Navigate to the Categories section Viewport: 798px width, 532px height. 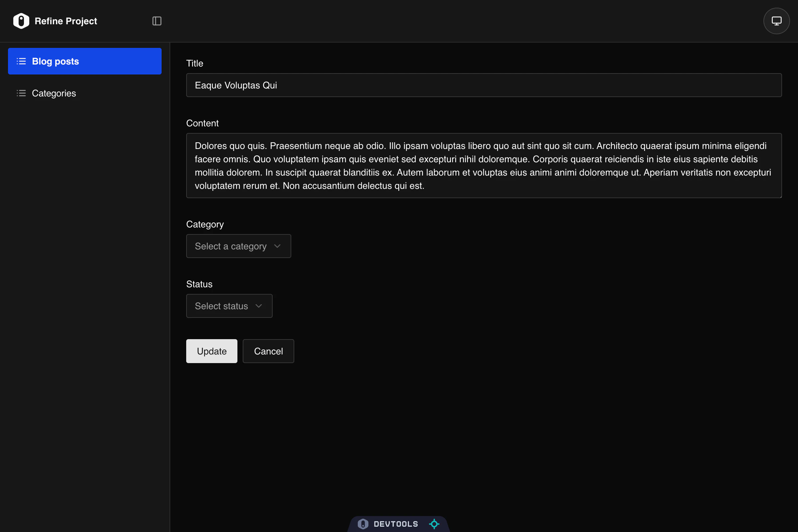tap(54, 93)
